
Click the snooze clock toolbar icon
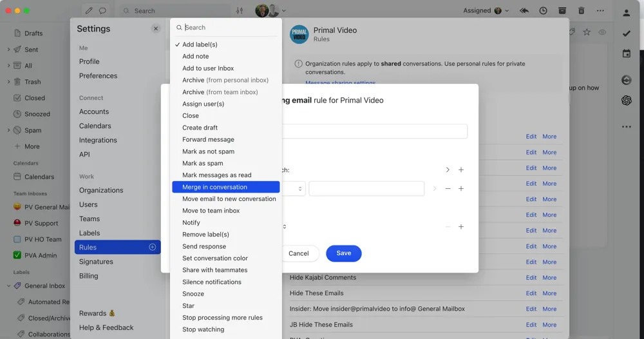pos(544,11)
